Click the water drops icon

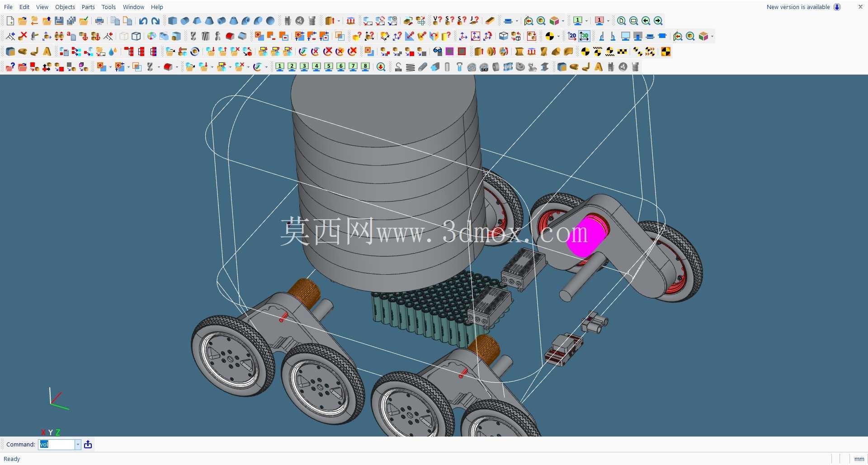click(x=113, y=52)
